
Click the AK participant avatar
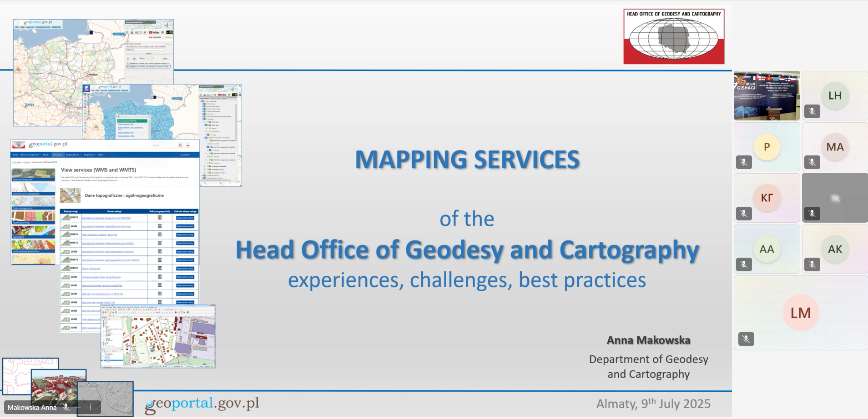tap(835, 249)
